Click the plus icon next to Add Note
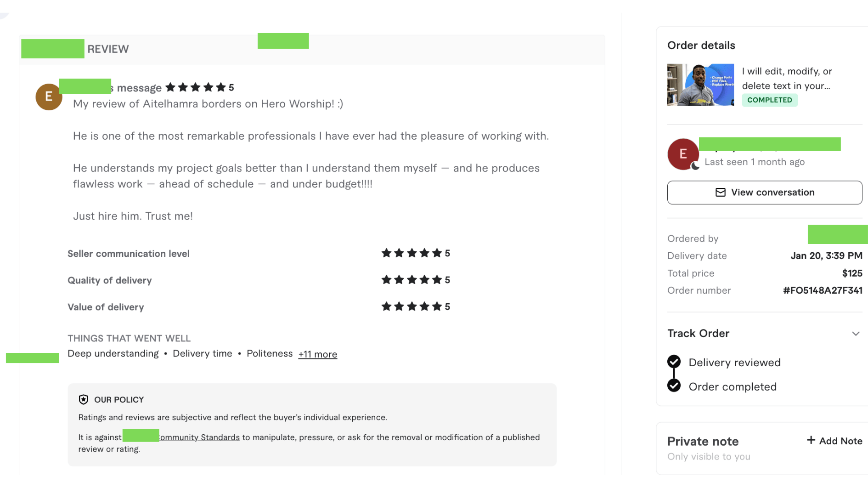This screenshot has width=868, height=488. coord(811,440)
